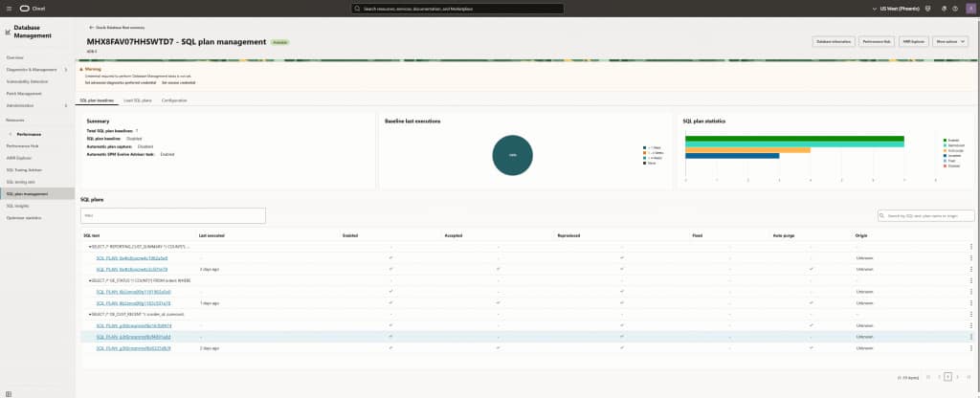The image size is (980, 398).
Task: Collapse the OE_CUST_RECENT query group
Action: pyautogui.click(x=89, y=314)
